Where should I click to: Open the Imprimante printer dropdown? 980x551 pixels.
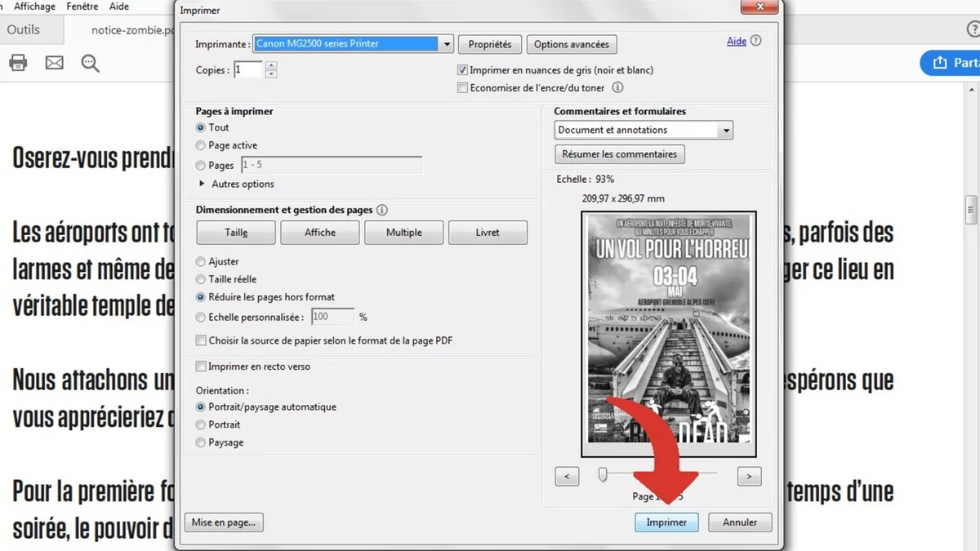[447, 44]
